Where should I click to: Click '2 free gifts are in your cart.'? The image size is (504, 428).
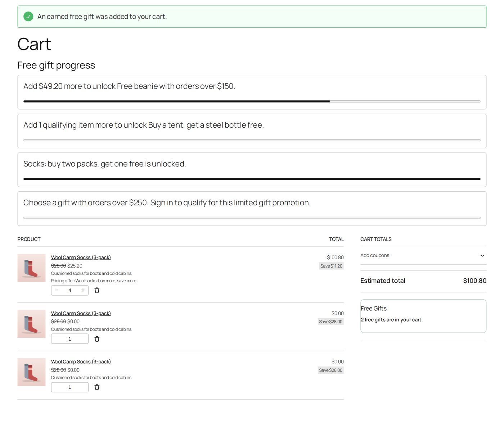(392, 320)
